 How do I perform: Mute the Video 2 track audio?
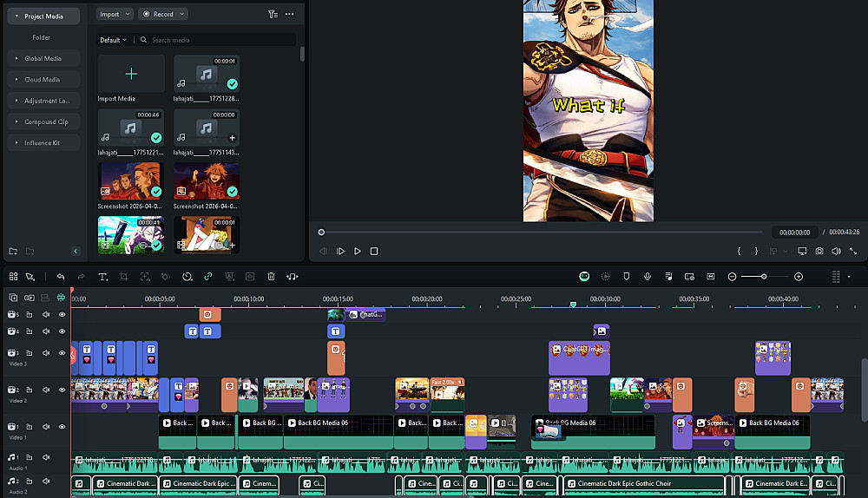[45, 390]
